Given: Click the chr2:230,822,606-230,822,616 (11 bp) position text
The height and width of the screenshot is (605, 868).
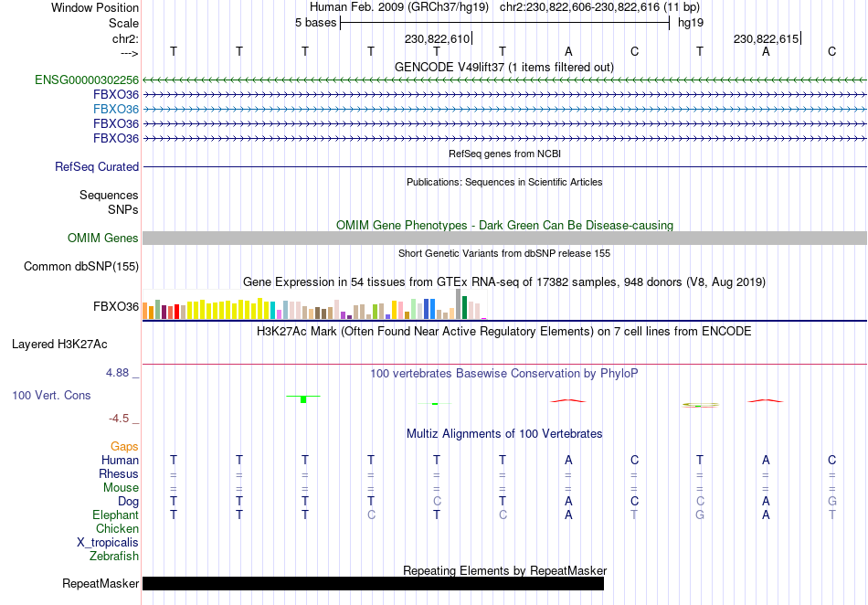Looking at the screenshot, I should click(x=599, y=7).
